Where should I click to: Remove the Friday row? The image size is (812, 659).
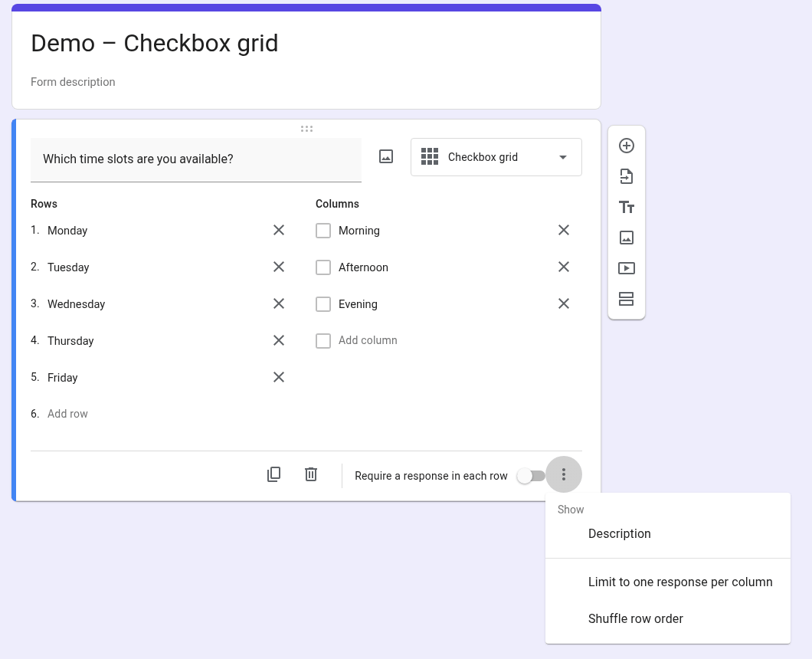pos(279,377)
